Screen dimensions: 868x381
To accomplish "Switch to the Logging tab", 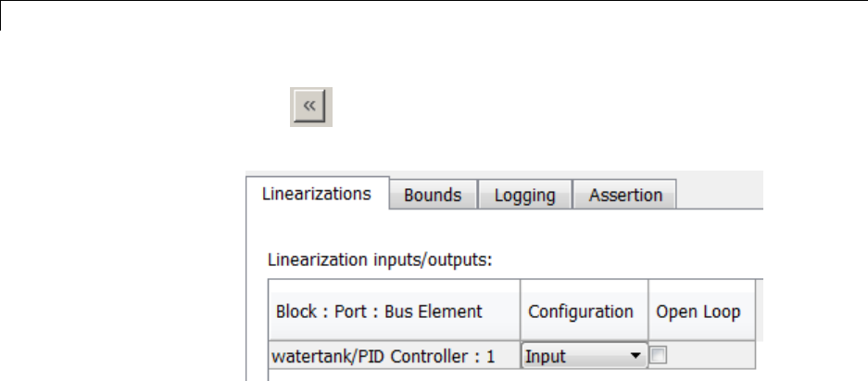I will tap(524, 196).
